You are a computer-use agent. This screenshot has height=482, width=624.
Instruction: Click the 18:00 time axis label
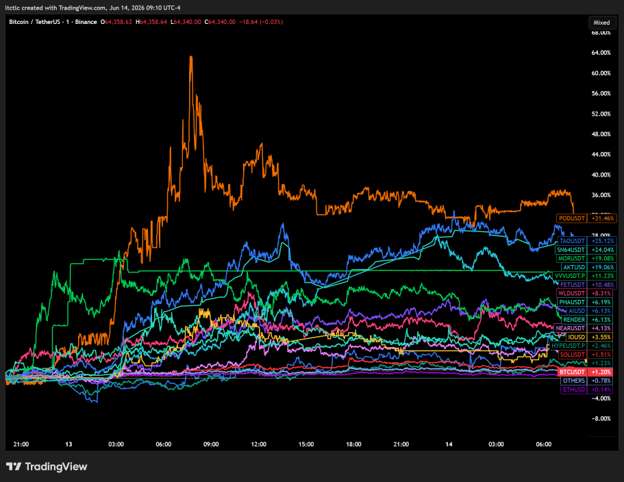353,444
